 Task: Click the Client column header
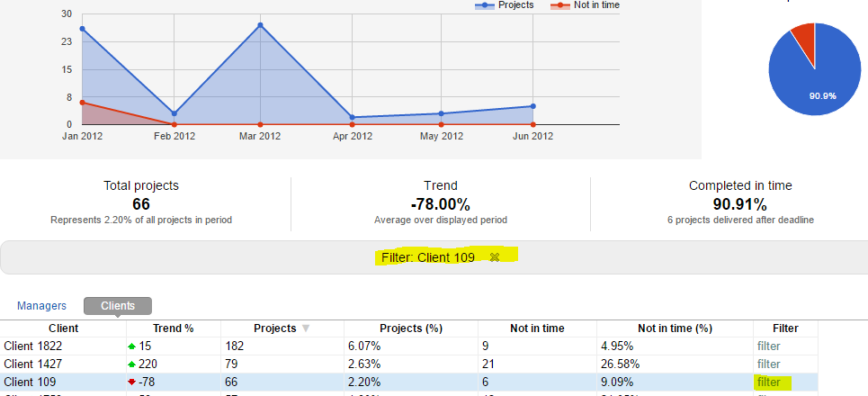pos(63,328)
